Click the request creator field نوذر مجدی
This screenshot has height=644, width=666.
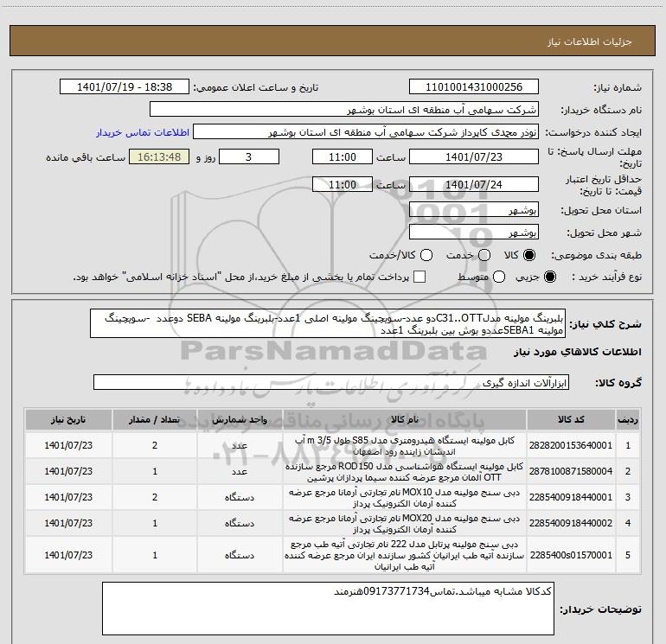pos(366,132)
